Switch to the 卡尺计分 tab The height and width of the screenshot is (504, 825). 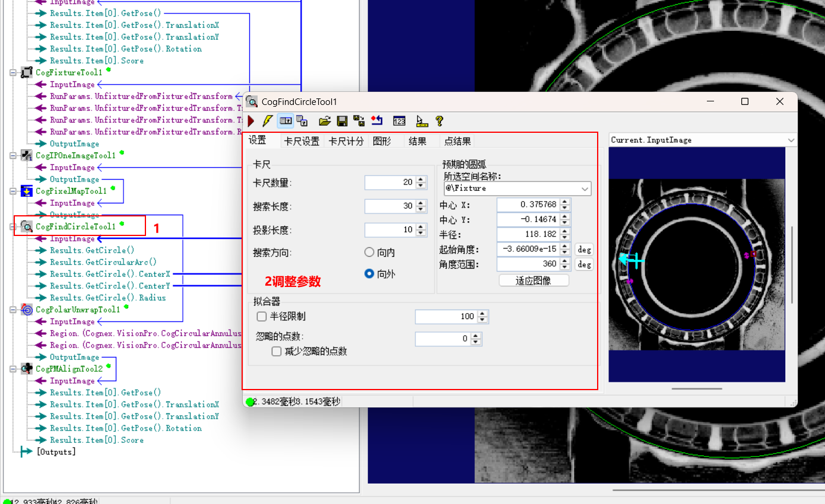coord(346,141)
